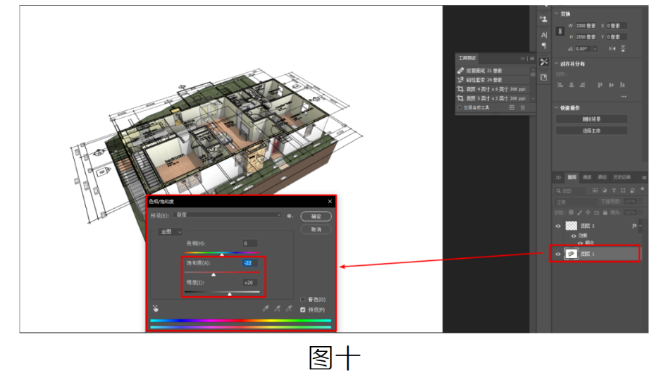
Task: Collapse the Align and Distribute section
Action: pos(556,63)
